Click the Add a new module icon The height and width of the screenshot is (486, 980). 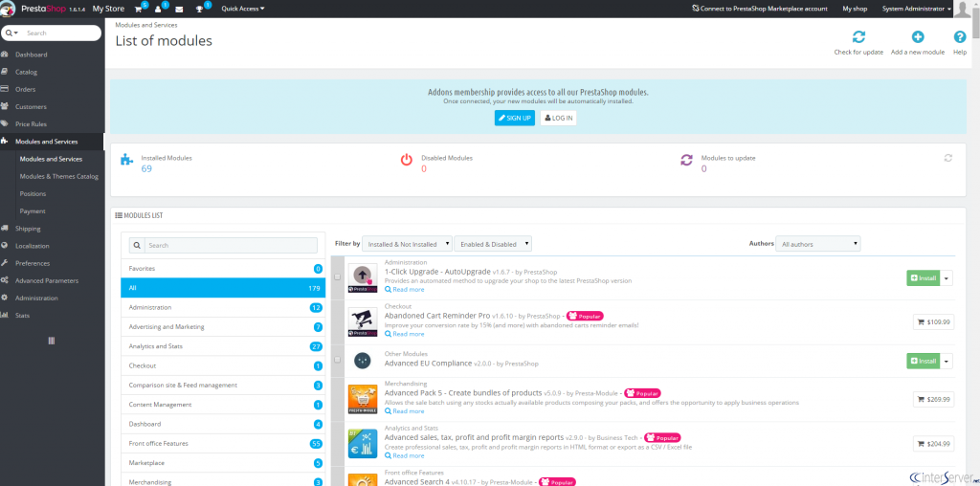tap(918, 37)
